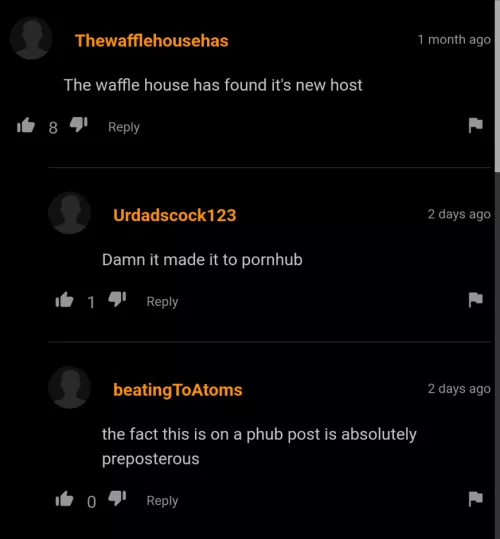Click beatingToAtoms avatar picture
The width and height of the screenshot is (500, 539).
click(69, 387)
